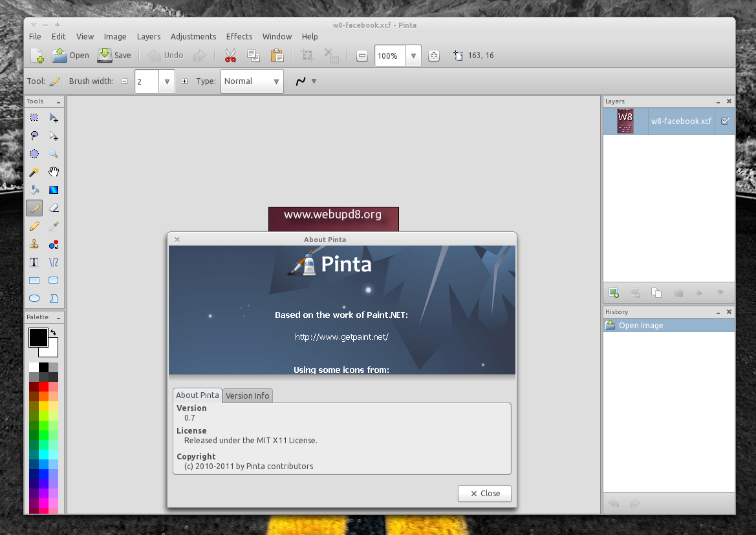
Task: Select Open Image history entry
Action: 669,326
